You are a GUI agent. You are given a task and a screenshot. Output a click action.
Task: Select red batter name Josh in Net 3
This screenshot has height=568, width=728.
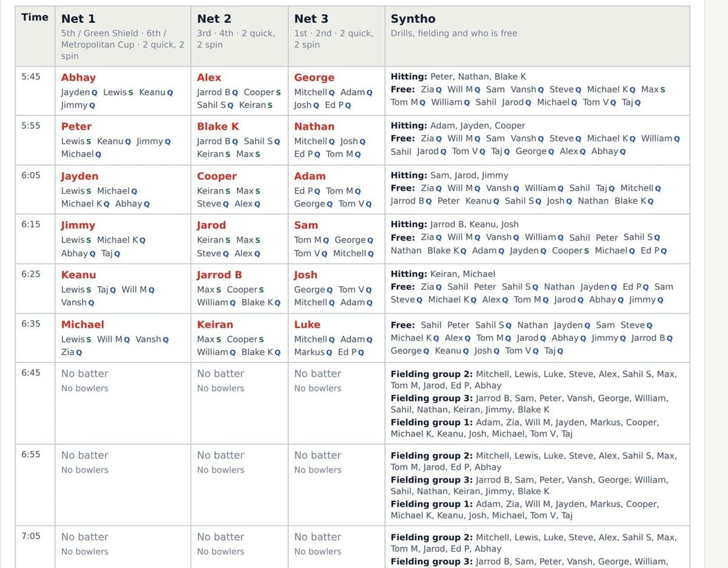click(306, 275)
